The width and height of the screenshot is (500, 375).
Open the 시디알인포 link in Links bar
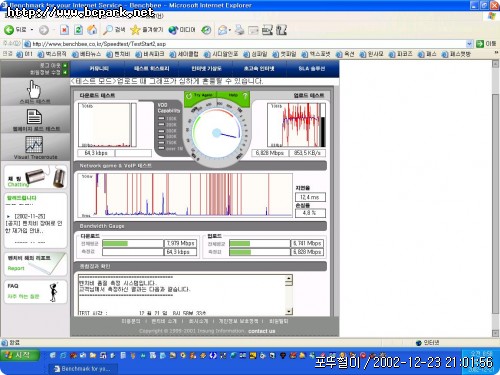point(221,54)
